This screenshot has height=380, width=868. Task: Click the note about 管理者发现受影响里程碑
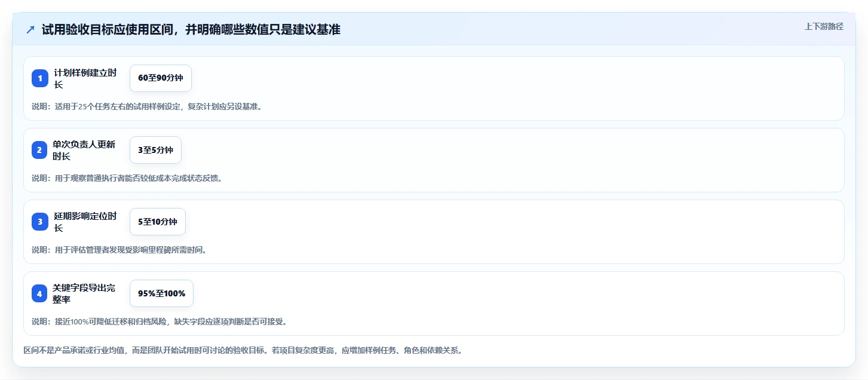(119, 250)
